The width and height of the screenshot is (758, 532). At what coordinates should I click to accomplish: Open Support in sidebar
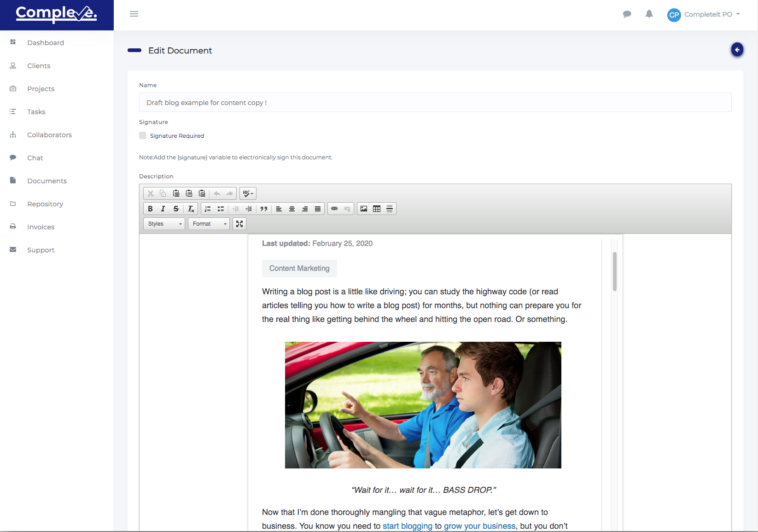pos(41,250)
